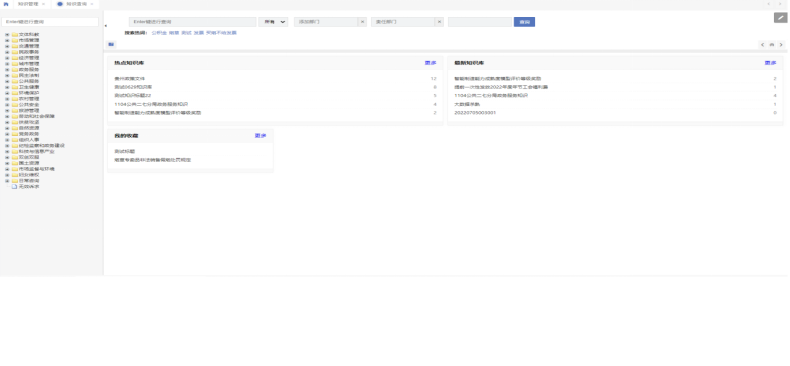Select 组织人事 in the category tree
Image resolution: width=790 pixels, height=366 pixels.
point(29,140)
